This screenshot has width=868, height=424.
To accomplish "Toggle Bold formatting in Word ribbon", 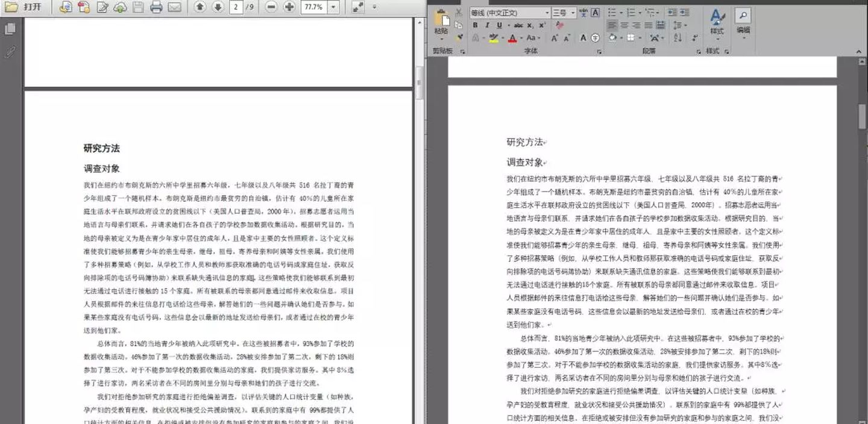I will click(x=475, y=25).
